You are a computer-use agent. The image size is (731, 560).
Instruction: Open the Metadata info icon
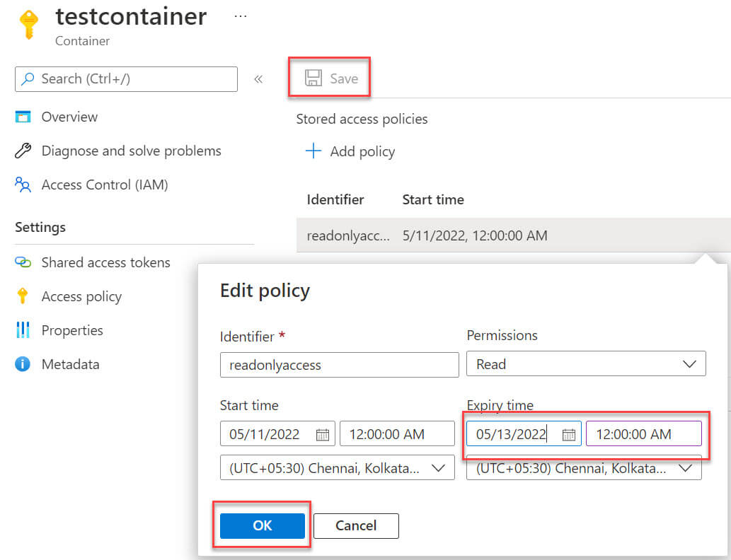point(23,364)
